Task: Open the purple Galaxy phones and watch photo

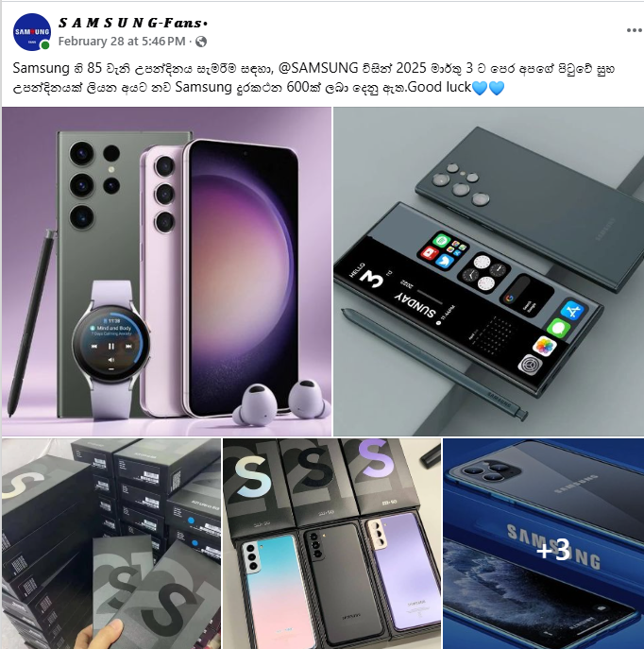Action: [x=167, y=271]
